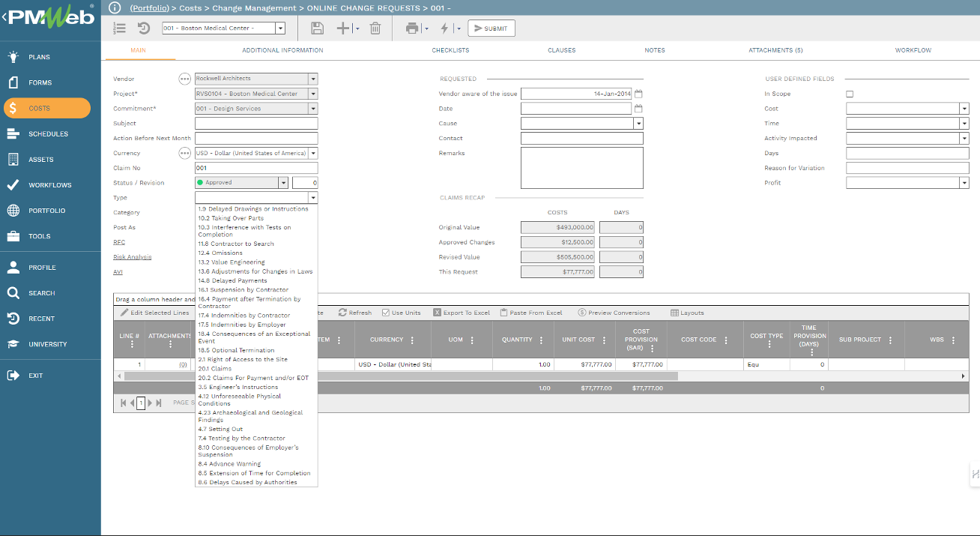Image resolution: width=980 pixels, height=536 pixels.
Task: Click into the Subject input field
Action: [x=256, y=124]
